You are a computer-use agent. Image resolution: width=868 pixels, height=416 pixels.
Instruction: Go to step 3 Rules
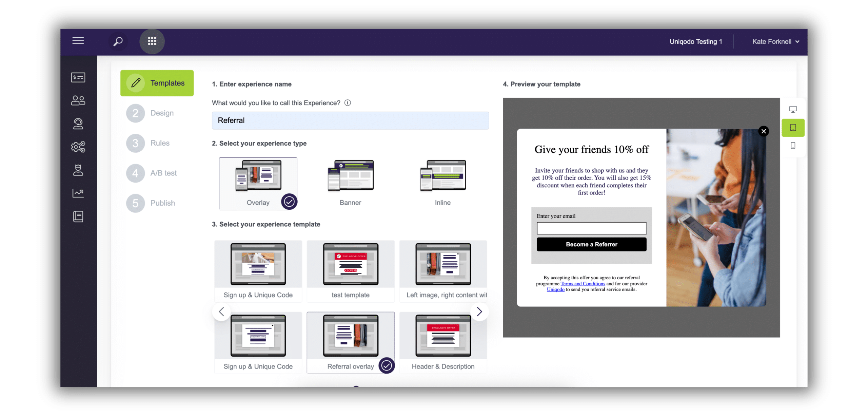pos(148,143)
